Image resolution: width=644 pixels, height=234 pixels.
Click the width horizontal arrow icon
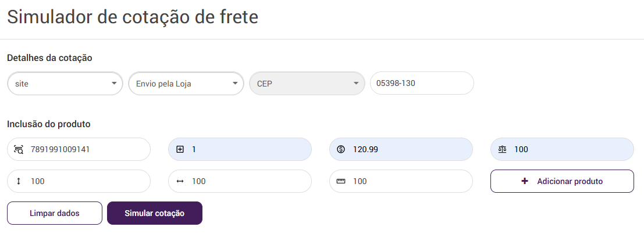tap(180, 181)
